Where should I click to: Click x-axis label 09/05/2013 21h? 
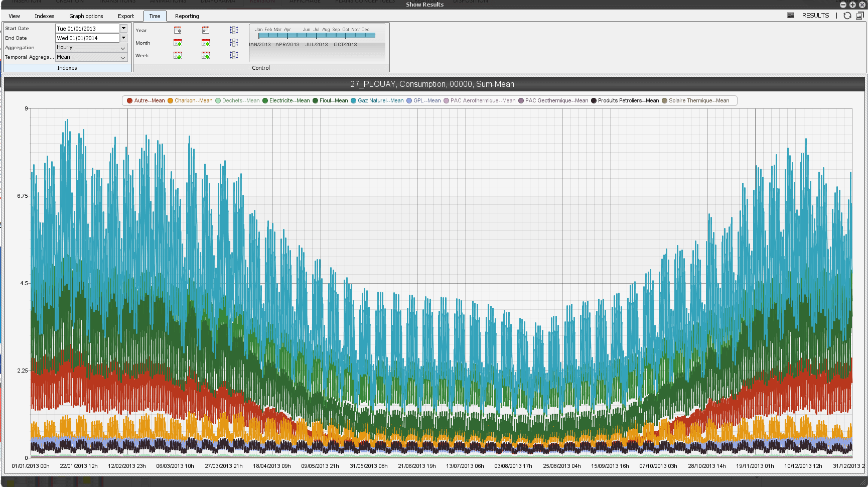click(320, 466)
